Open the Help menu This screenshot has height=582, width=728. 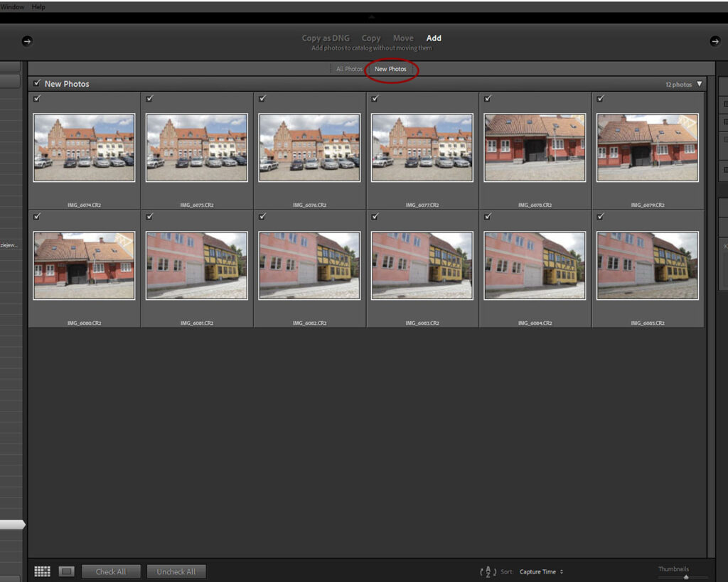pos(38,6)
